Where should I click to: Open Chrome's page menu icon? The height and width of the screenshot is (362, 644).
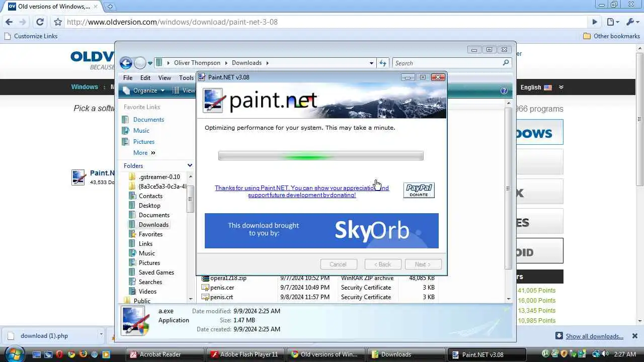pos(612,22)
